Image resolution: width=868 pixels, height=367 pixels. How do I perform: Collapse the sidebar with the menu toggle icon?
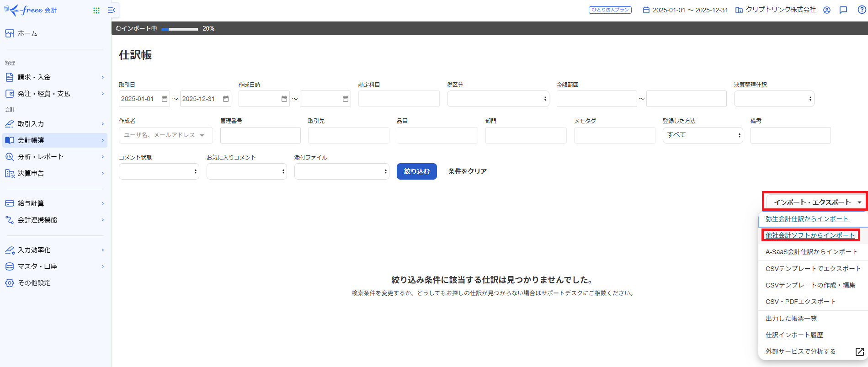tap(112, 10)
